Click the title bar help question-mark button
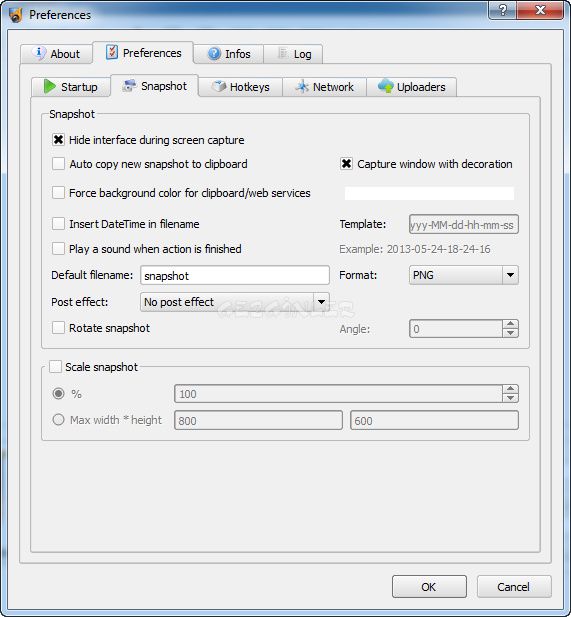 tap(503, 9)
